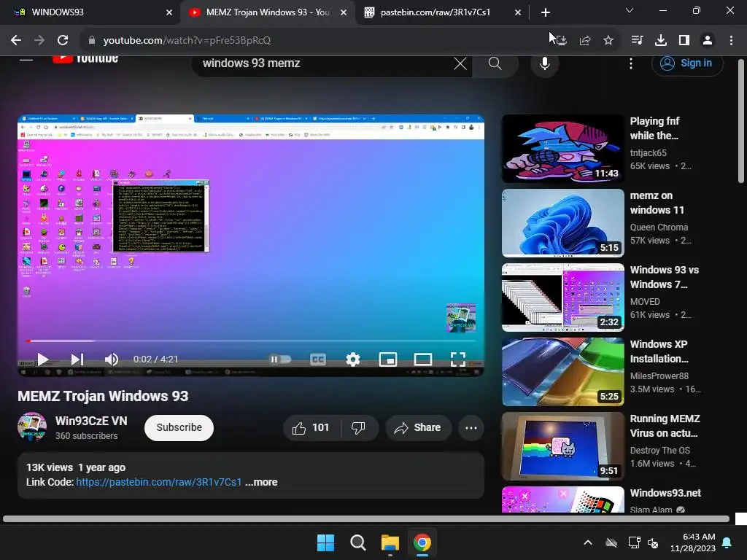The height and width of the screenshot is (560, 747).
Task: Open the pastebin.com/raw/3R1v7Cs1 link
Action: [x=158, y=482]
